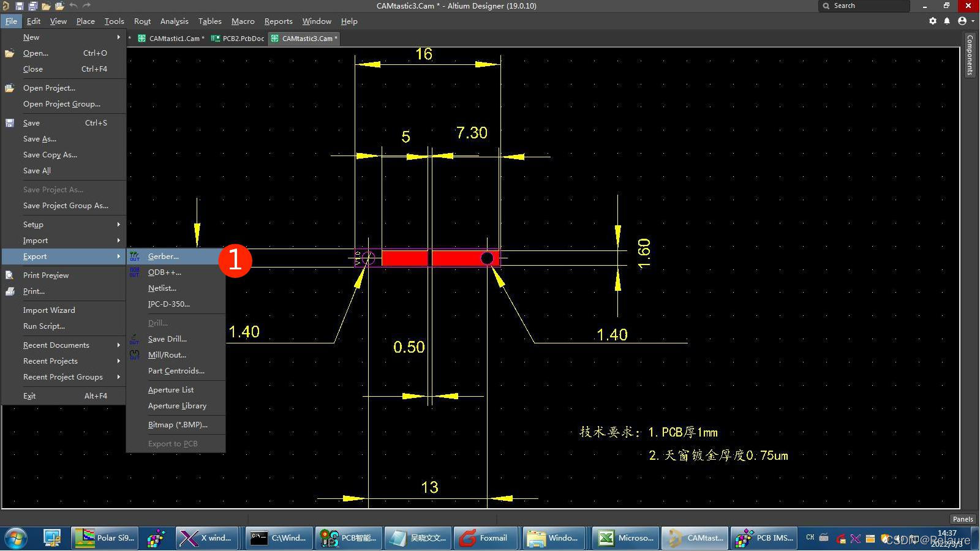Expand the Recent Project Groups submenu
This screenshot has width=980, height=551.
pos(63,377)
